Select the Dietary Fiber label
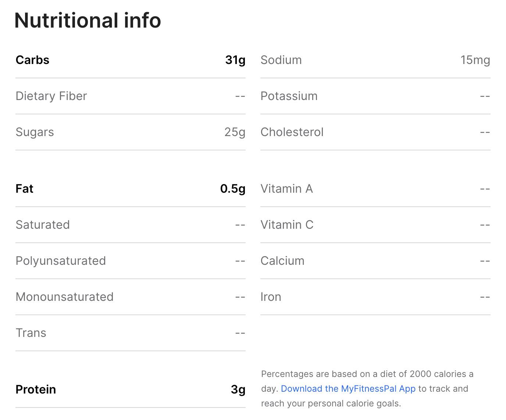This screenshot has height=420, width=506. pyautogui.click(x=51, y=96)
